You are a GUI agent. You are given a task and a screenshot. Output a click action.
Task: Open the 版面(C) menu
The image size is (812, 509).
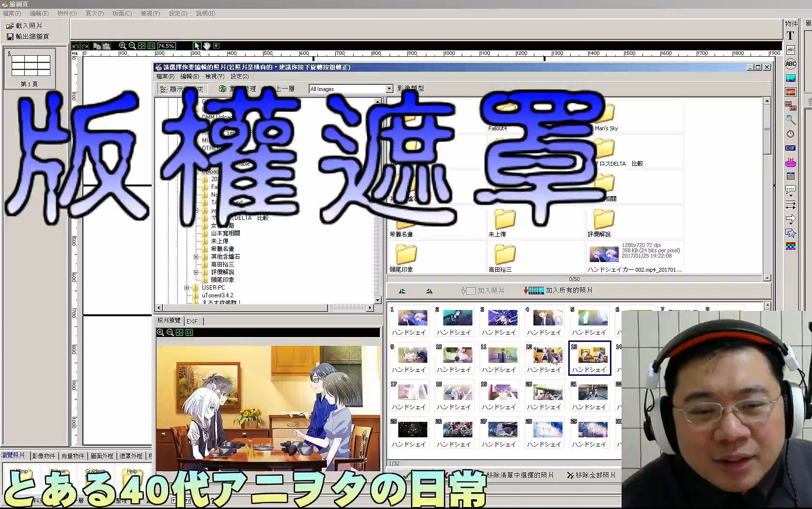(x=122, y=14)
